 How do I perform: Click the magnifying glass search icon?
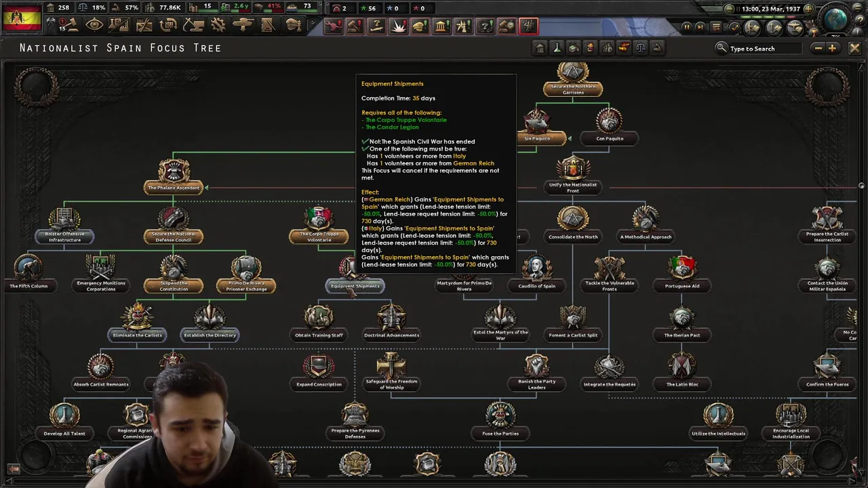722,48
